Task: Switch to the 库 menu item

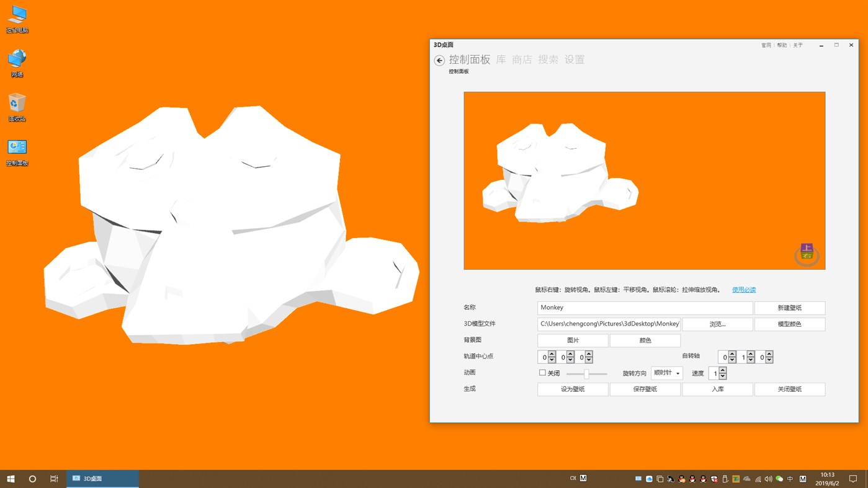Action: click(x=500, y=60)
